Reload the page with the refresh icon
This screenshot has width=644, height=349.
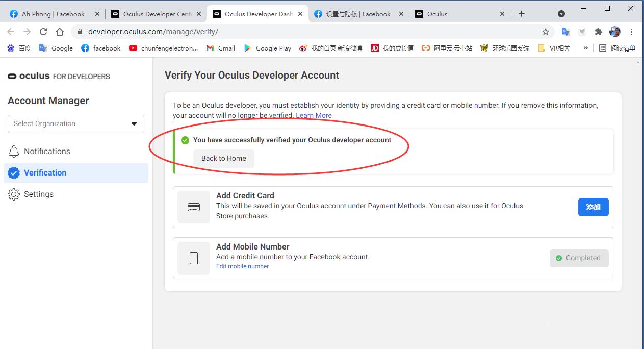click(43, 32)
